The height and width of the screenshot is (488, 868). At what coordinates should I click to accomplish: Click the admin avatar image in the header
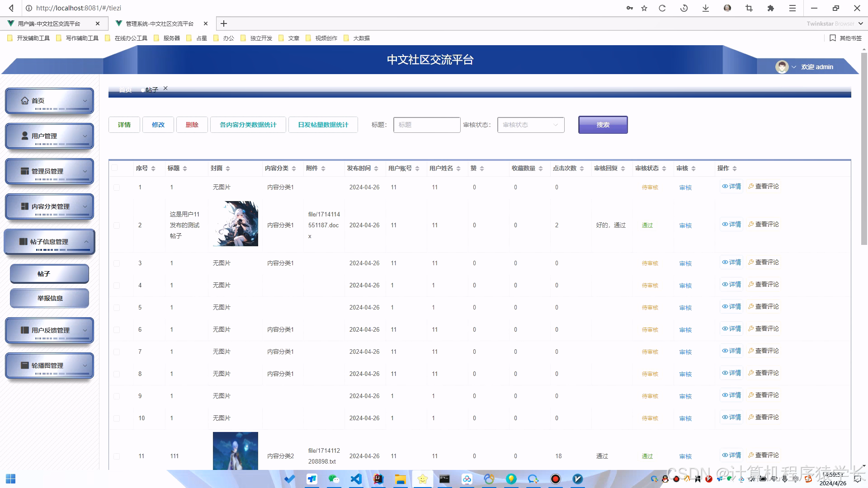pyautogui.click(x=782, y=66)
